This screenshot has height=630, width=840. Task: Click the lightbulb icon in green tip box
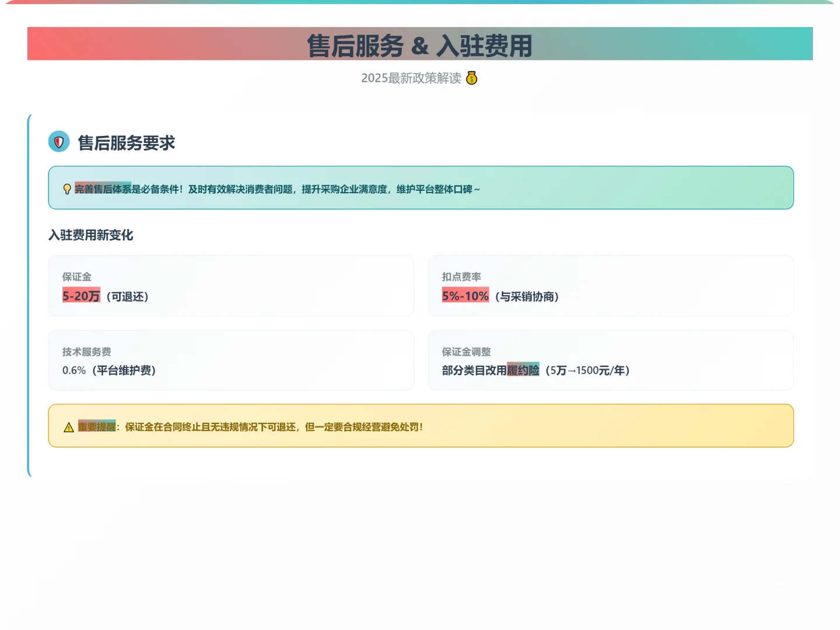pos(67,189)
